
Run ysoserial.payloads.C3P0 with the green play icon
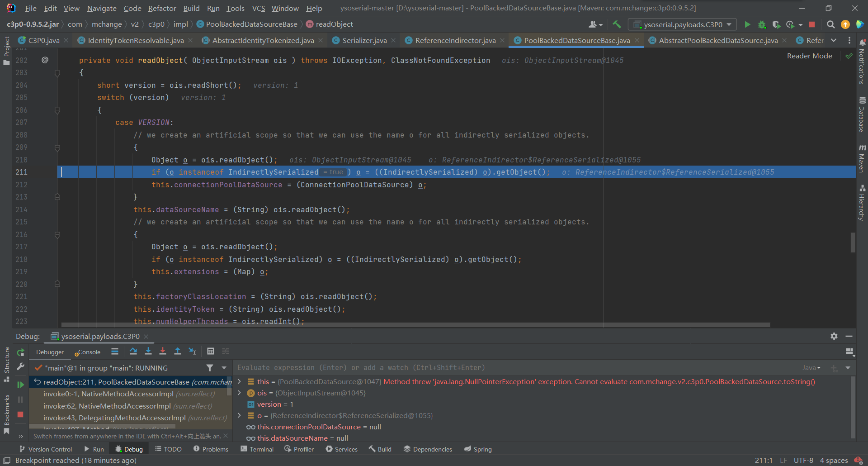747,24
